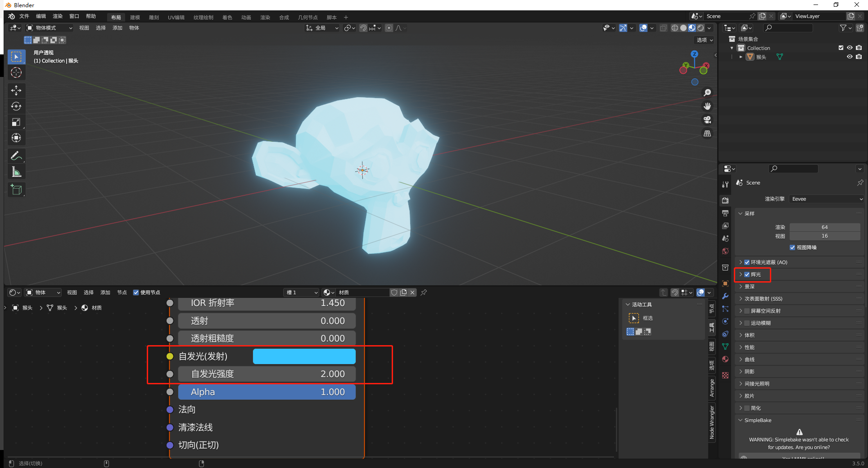Viewport: 868px width, 468px height.
Task: Pick the Rotate tool
Action: [16, 106]
